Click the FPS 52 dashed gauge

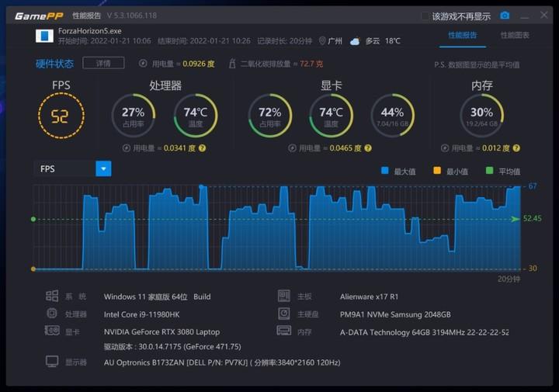tap(61, 116)
